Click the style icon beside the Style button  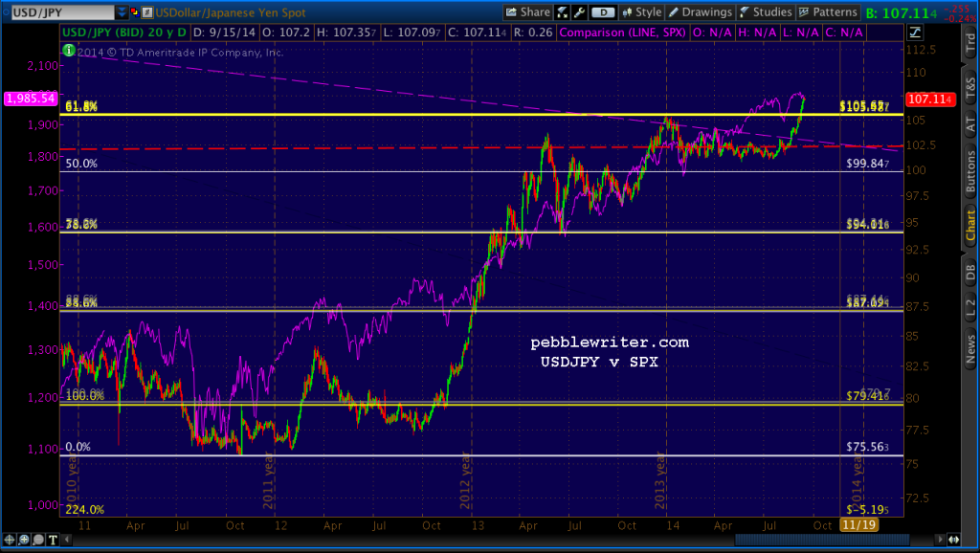click(x=628, y=13)
